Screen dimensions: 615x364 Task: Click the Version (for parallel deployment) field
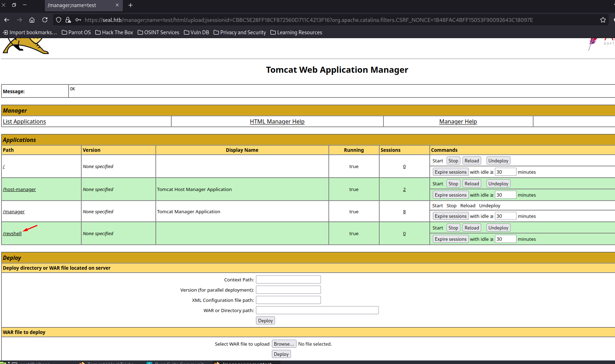288,290
